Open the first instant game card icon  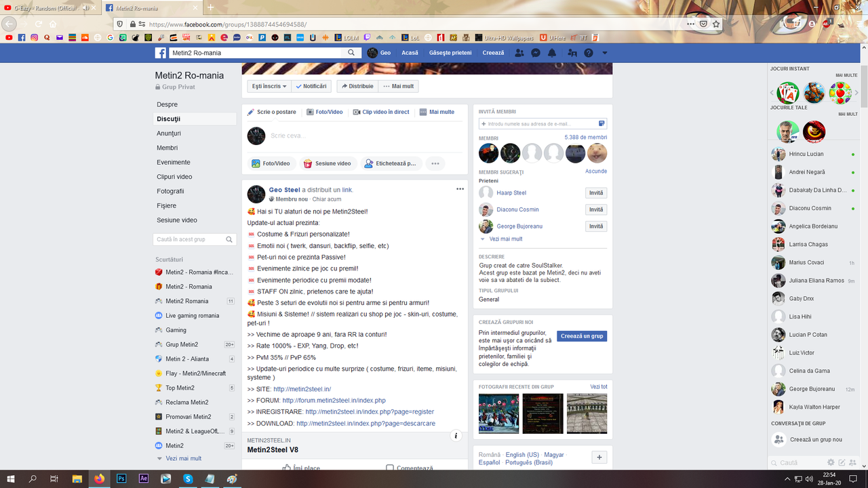tap(788, 93)
